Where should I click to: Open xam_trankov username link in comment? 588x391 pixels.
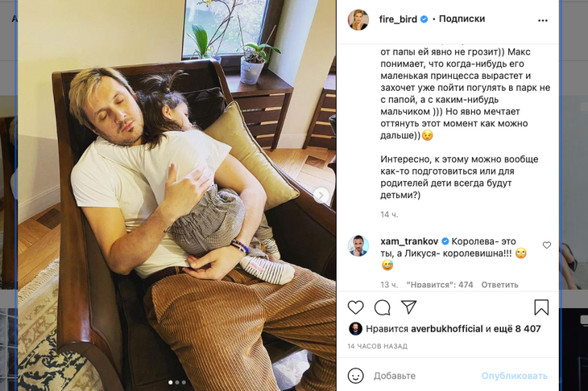tap(409, 241)
